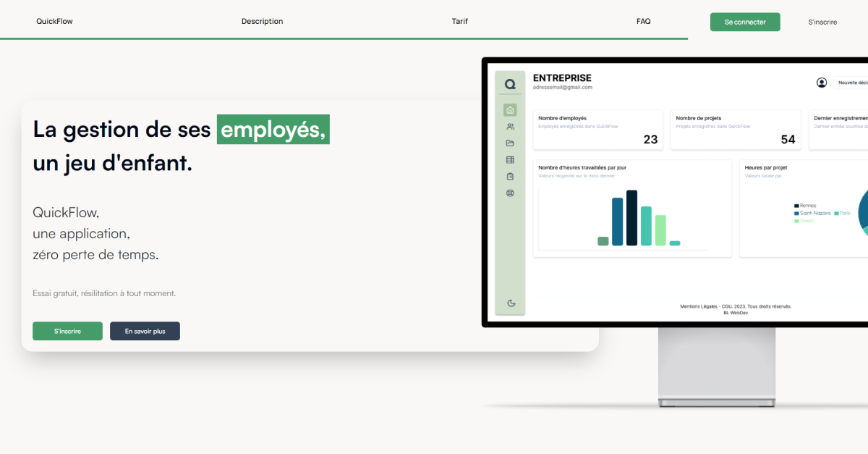Click the green S'inscrire button
The width and height of the screenshot is (868, 454).
point(67,331)
